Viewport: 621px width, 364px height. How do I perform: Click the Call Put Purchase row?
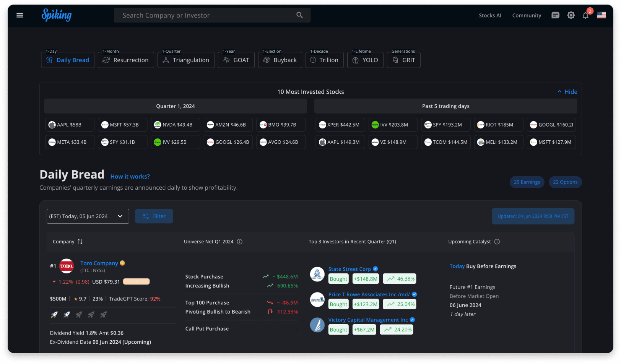tap(241, 329)
